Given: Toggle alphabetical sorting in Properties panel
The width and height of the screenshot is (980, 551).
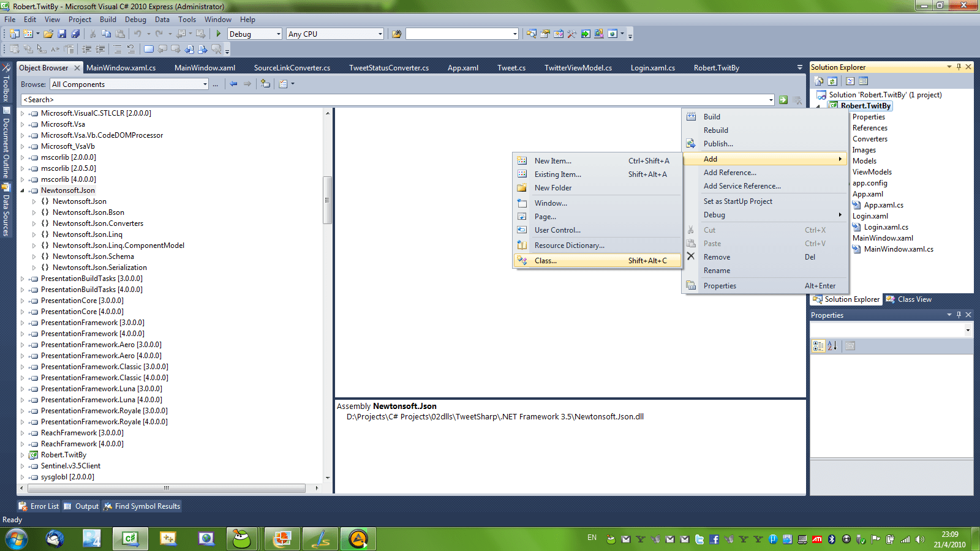Looking at the screenshot, I should click(832, 345).
